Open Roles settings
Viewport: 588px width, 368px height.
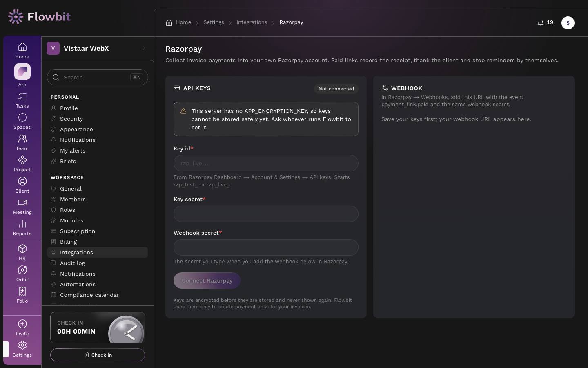click(98, 210)
